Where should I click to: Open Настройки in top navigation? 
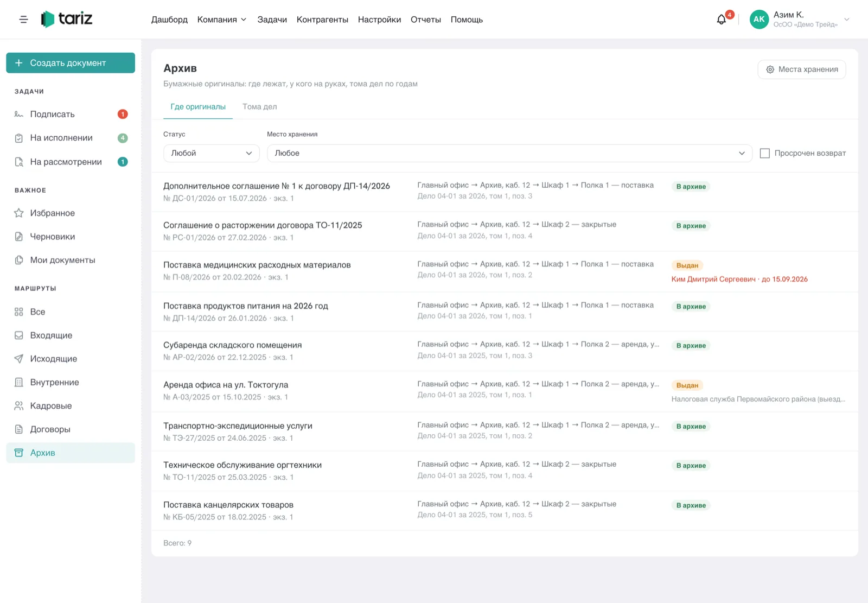click(x=380, y=20)
